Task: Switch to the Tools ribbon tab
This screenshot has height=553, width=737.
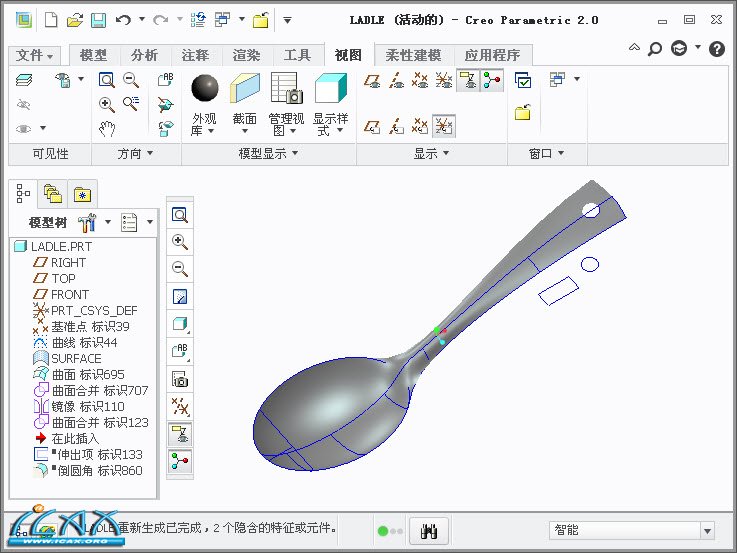Action: coord(297,55)
